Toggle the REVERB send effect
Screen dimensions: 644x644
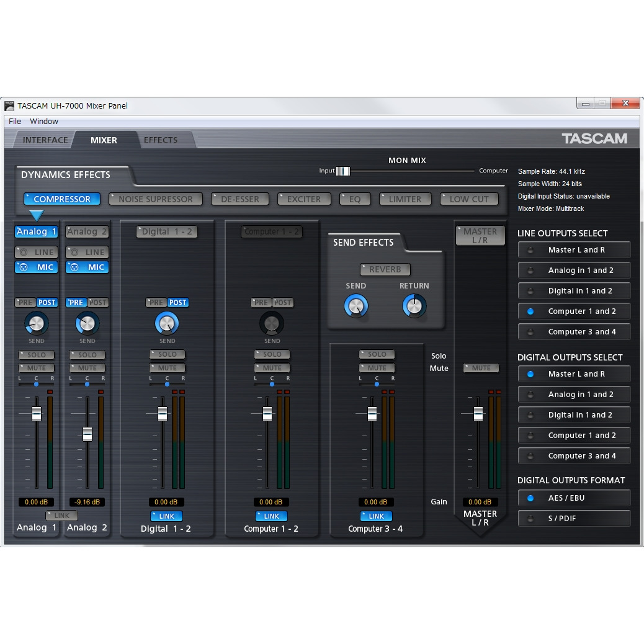(x=385, y=269)
